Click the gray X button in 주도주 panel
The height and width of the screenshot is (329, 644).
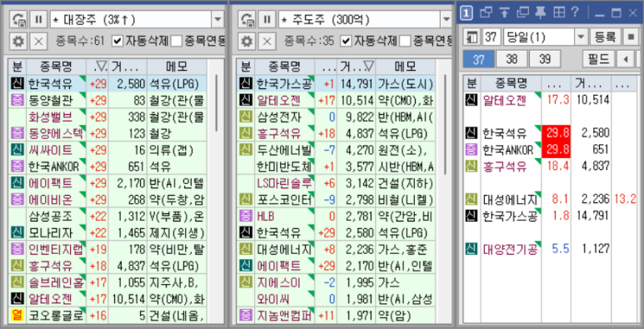click(267, 41)
